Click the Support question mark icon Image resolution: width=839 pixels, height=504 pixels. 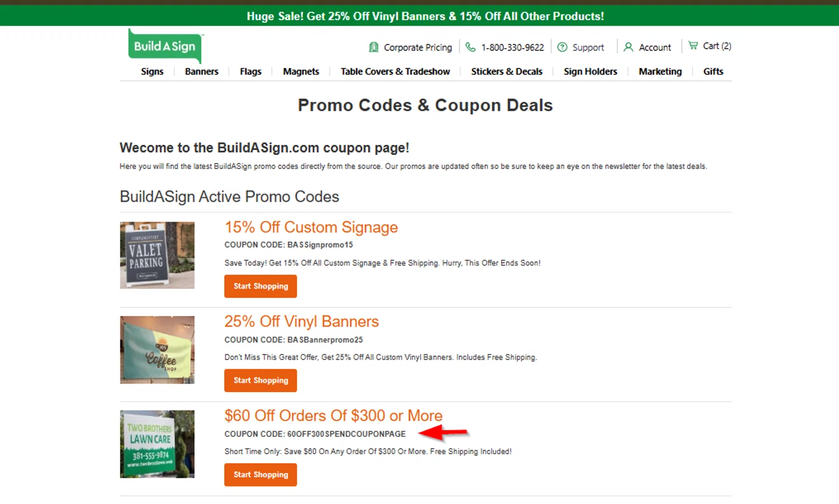point(562,47)
